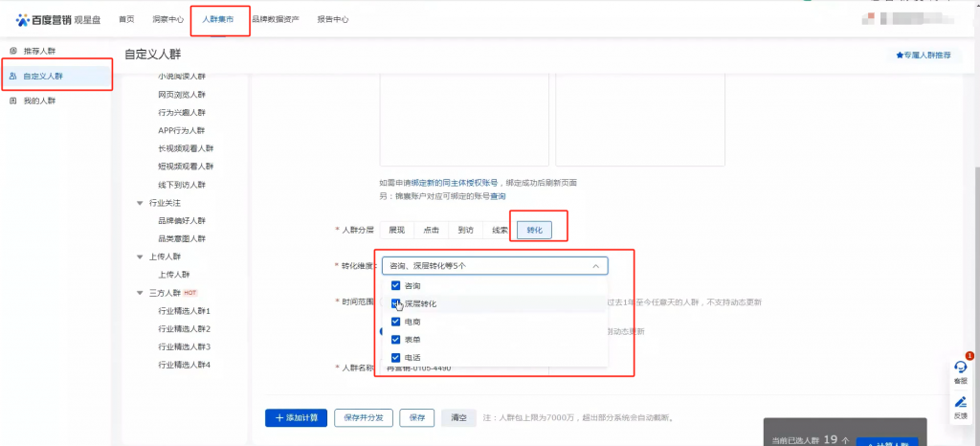Viewport: 980px width, 446px height.
Task: Select the 到访 crowd layer
Action: point(465,230)
